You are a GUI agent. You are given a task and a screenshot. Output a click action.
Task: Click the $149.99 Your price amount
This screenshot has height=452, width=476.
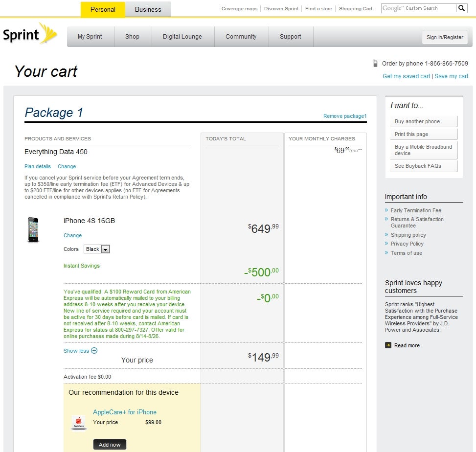tap(263, 357)
